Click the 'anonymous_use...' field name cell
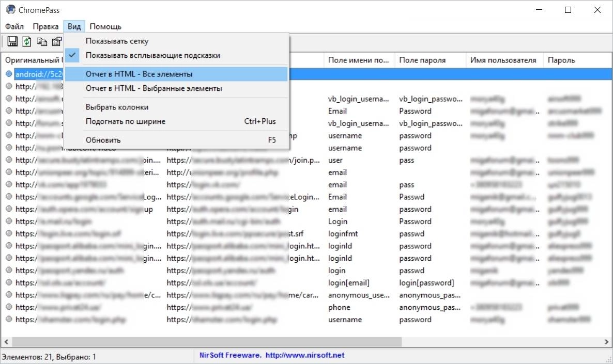 point(359,295)
